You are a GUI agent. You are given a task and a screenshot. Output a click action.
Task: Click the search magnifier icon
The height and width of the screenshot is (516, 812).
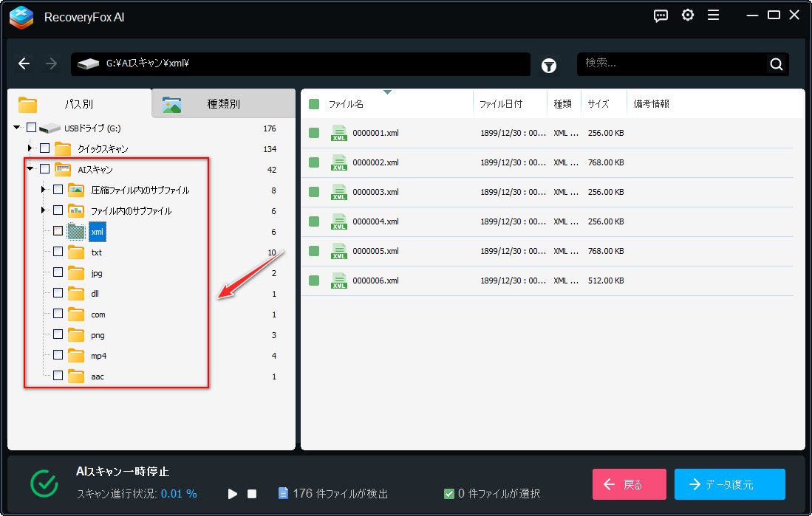click(x=776, y=64)
